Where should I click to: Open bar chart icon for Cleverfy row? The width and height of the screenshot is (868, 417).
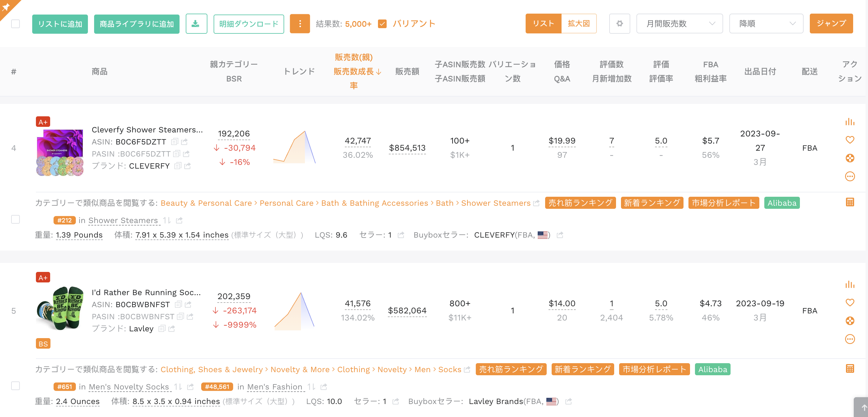850,122
